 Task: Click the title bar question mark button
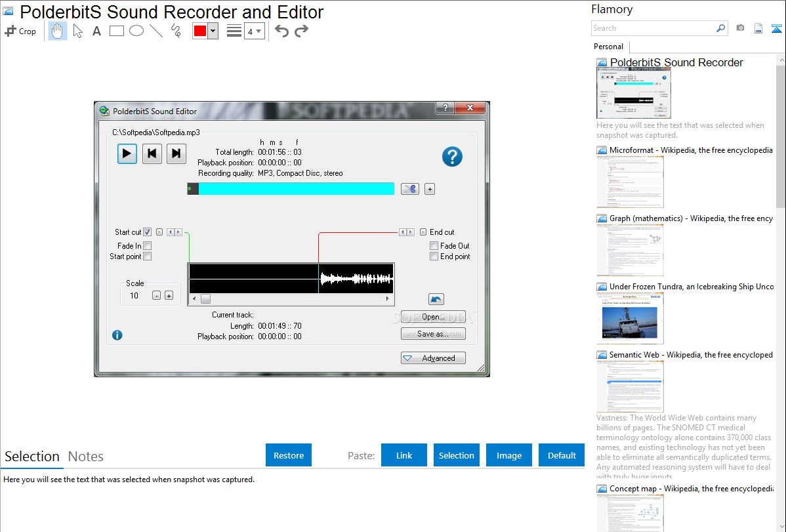coord(445,108)
